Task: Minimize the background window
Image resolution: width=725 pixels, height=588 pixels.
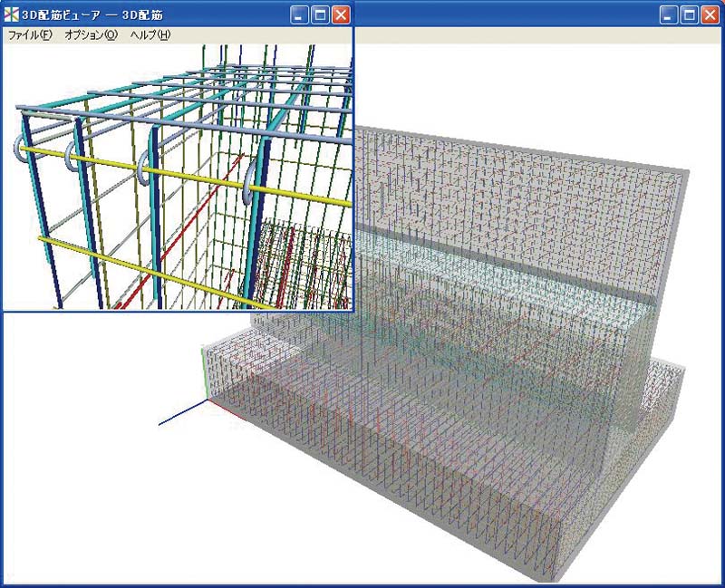Action: [668, 15]
